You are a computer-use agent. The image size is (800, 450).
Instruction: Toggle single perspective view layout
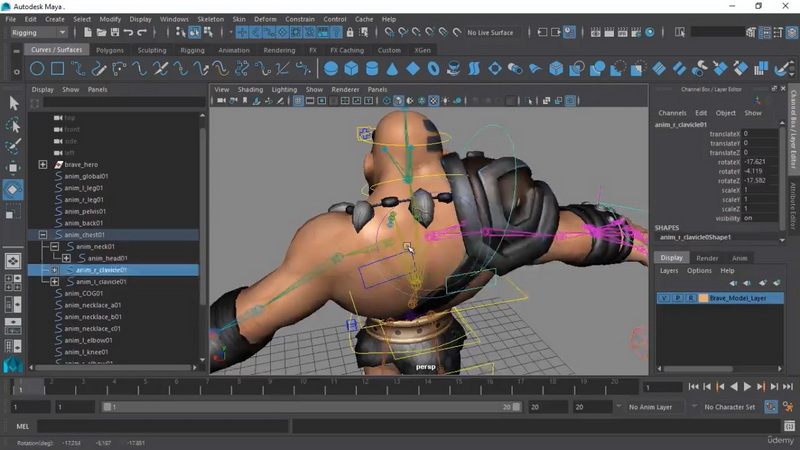coord(13,261)
